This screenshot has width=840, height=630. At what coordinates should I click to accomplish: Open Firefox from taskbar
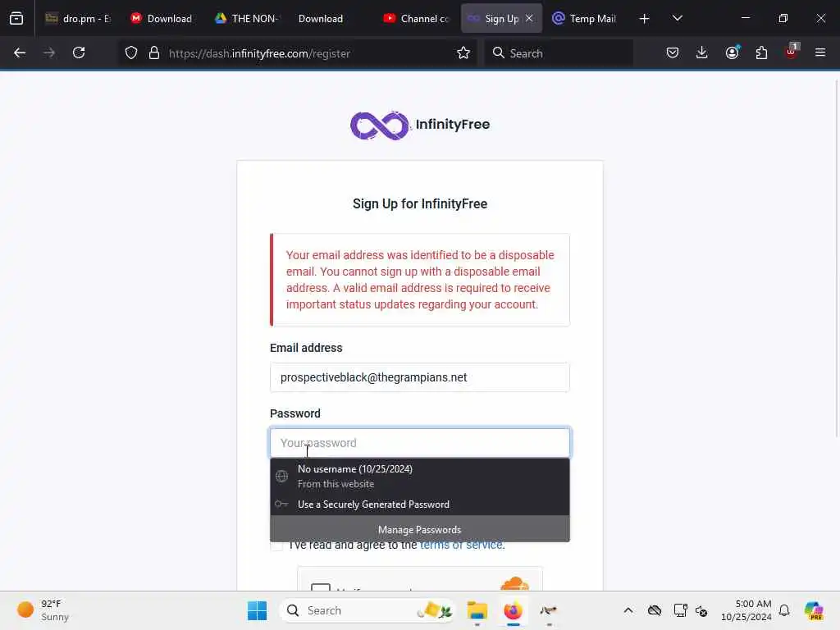[514, 610]
